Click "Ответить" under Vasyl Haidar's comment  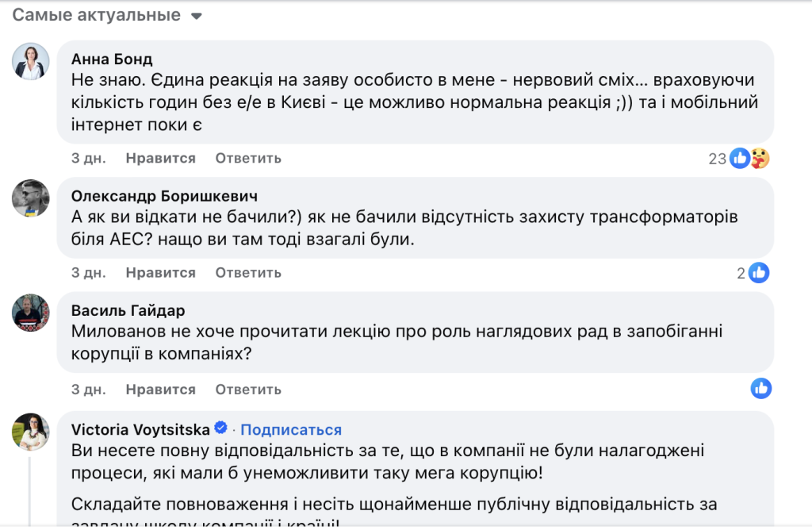pos(247,390)
